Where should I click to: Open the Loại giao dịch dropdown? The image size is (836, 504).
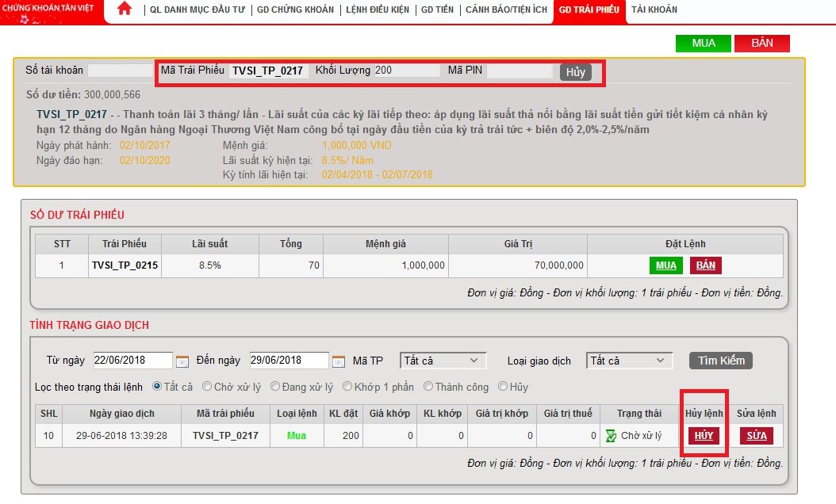(x=629, y=361)
